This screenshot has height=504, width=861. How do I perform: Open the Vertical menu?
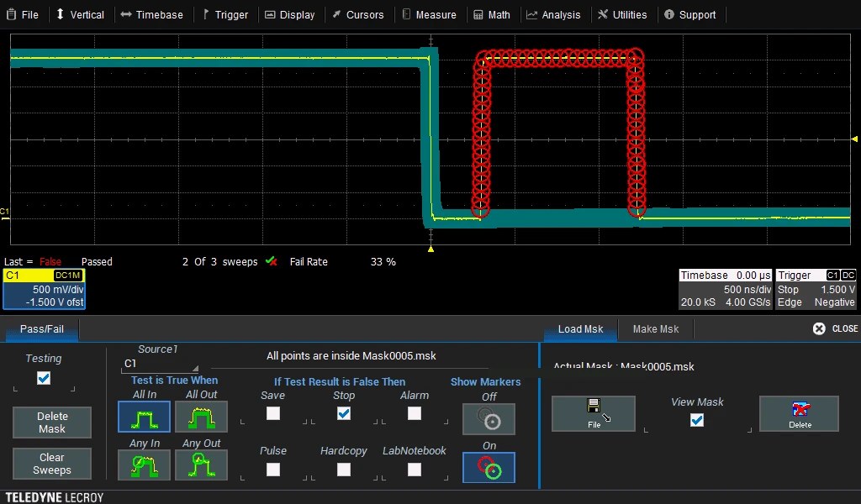click(x=80, y=15)
